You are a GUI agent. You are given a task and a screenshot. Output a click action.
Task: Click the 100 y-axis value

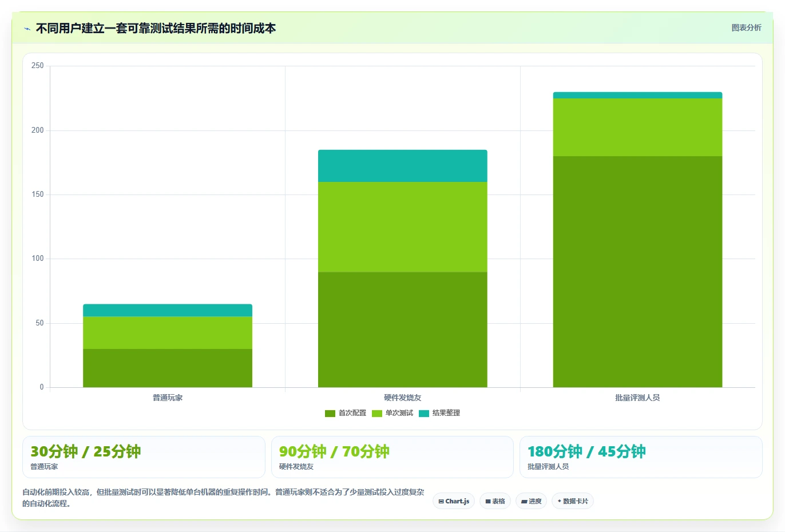click(x=38, y=259)
